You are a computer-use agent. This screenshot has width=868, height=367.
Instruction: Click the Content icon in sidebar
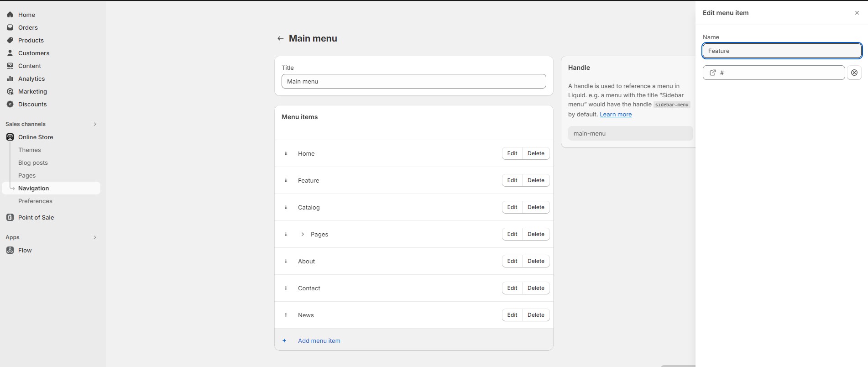10,66
